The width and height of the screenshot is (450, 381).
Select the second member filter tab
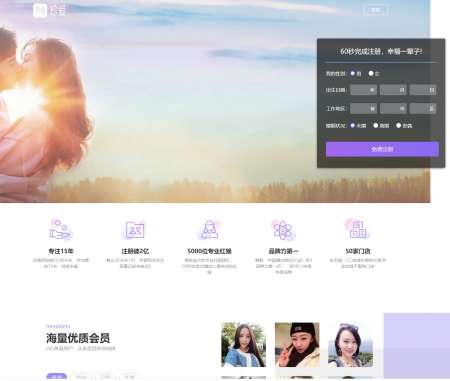(81, 377)
